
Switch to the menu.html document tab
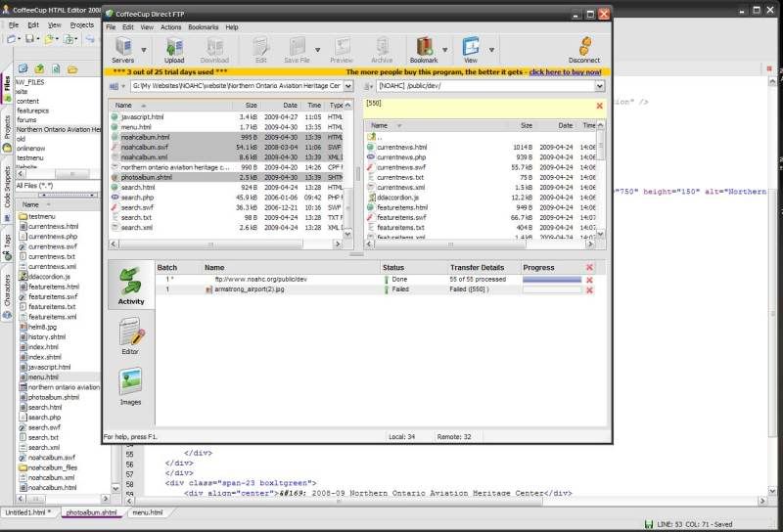(148, 512)
